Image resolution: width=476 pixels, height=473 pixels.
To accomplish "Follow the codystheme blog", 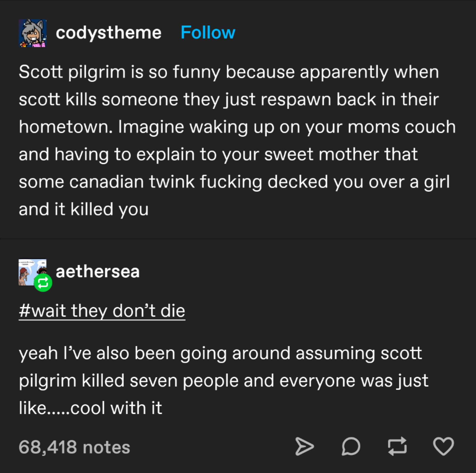I will click(208, 33).
